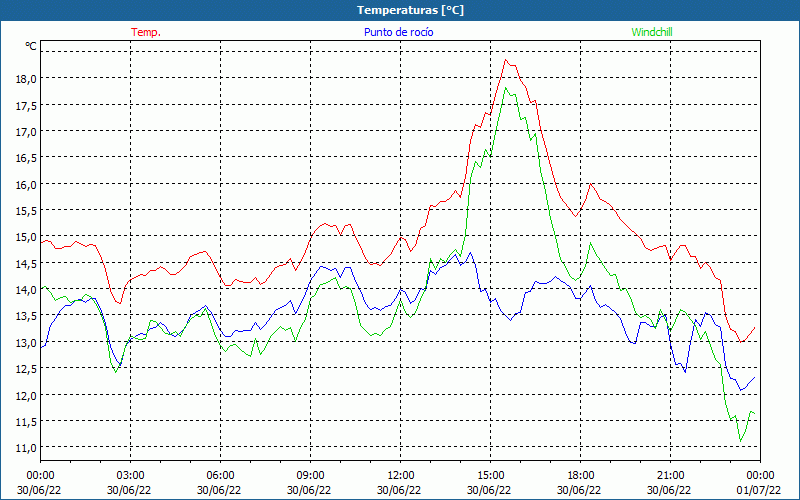Select the red 'Temp.' legend label
The image size is (800, 500).
tap(146, 32)
